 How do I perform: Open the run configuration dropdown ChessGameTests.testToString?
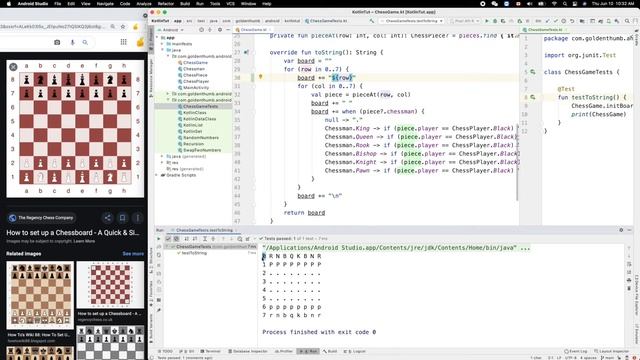[411, 21]
